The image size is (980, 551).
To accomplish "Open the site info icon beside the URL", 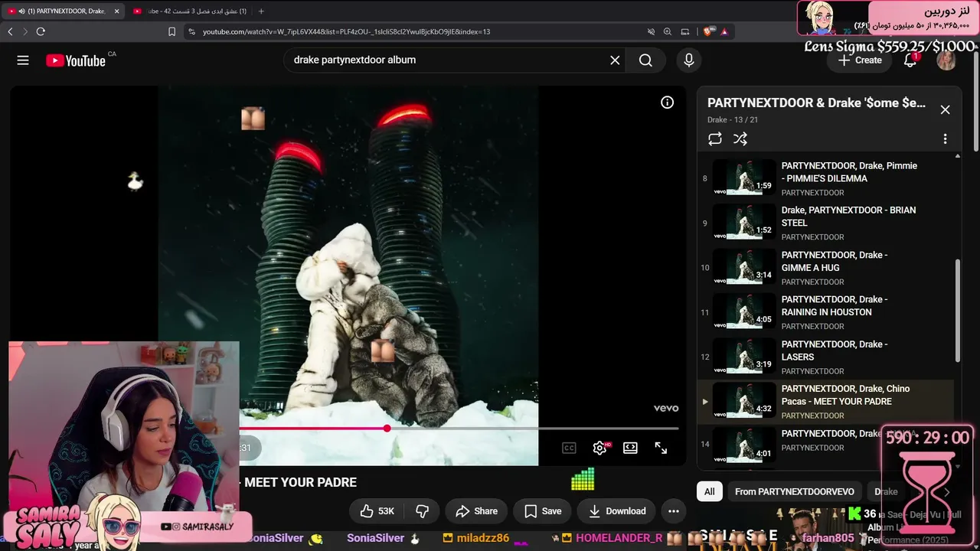I will (x=191, y=31).
